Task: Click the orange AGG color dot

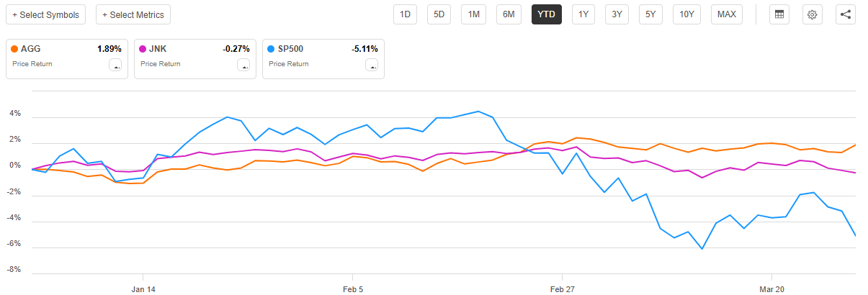Action: (15, 49)
